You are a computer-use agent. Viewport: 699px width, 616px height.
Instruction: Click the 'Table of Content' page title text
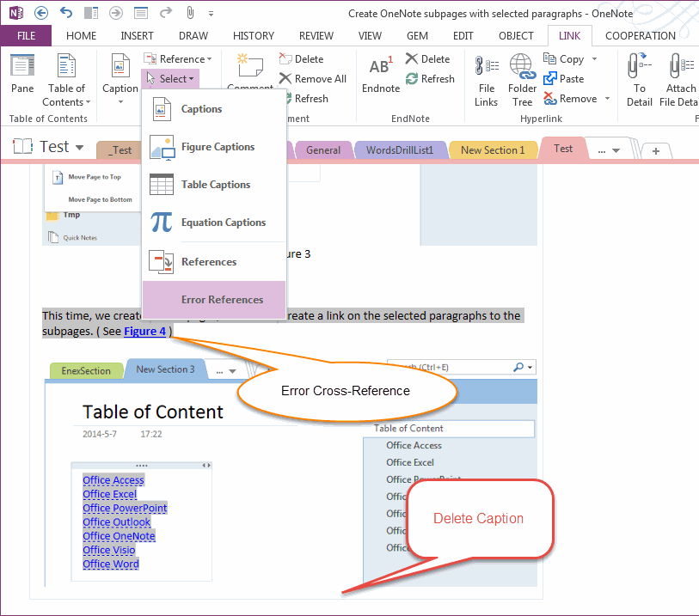tap(153, 412)
